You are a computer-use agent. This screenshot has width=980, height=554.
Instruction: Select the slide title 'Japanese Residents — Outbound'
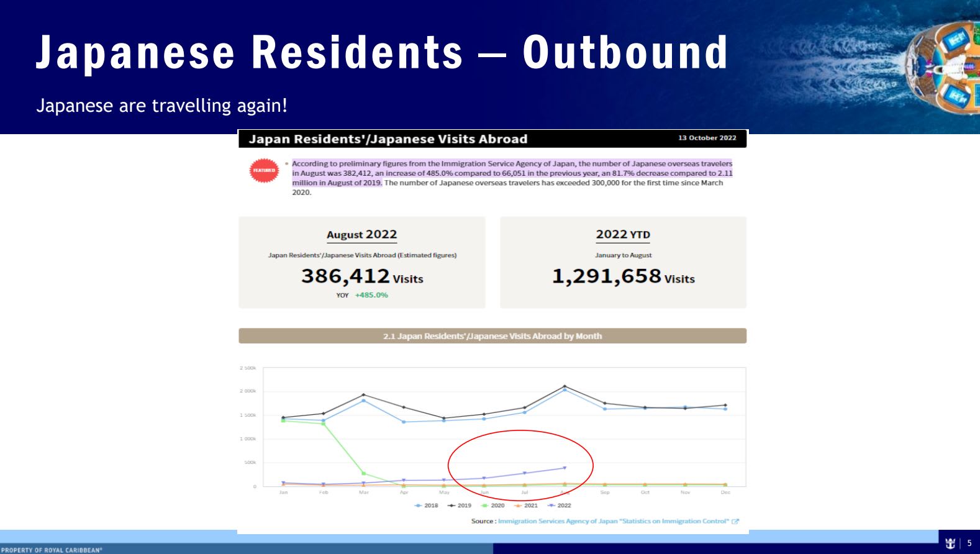[x=381, y=52]
